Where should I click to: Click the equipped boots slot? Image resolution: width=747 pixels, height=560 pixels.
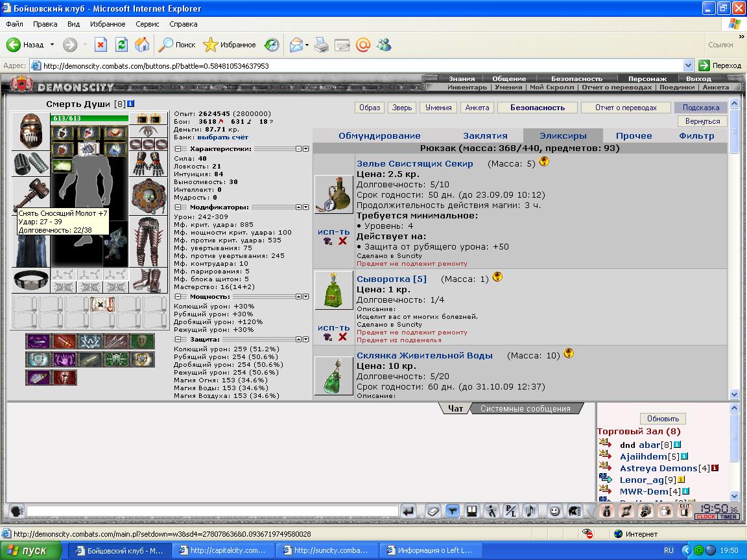[148, 281]
